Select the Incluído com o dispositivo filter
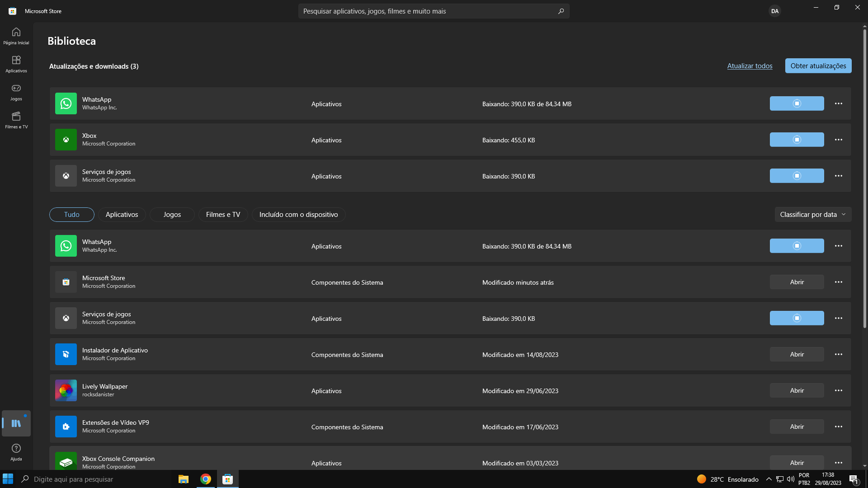868x488 pixels. 298,215
